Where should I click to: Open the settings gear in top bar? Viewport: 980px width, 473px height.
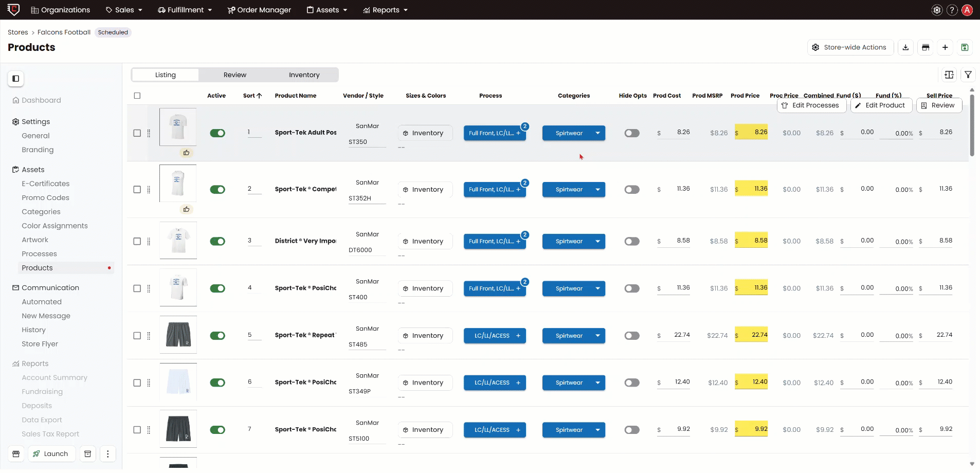937,10
